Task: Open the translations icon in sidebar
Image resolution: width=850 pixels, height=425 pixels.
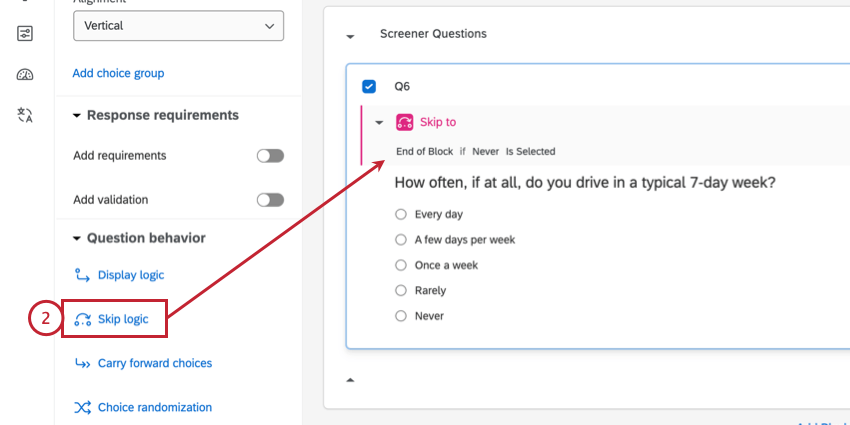Action: click(25, 115)
